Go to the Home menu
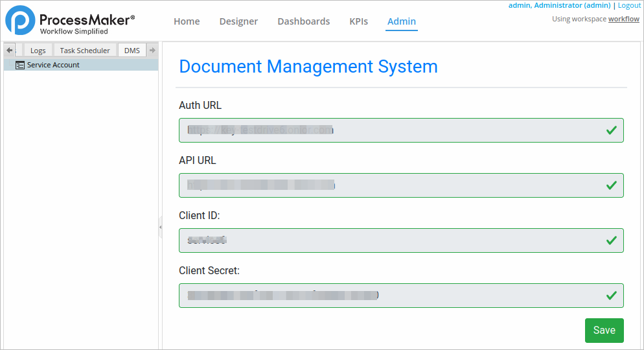 coord(187,21)
